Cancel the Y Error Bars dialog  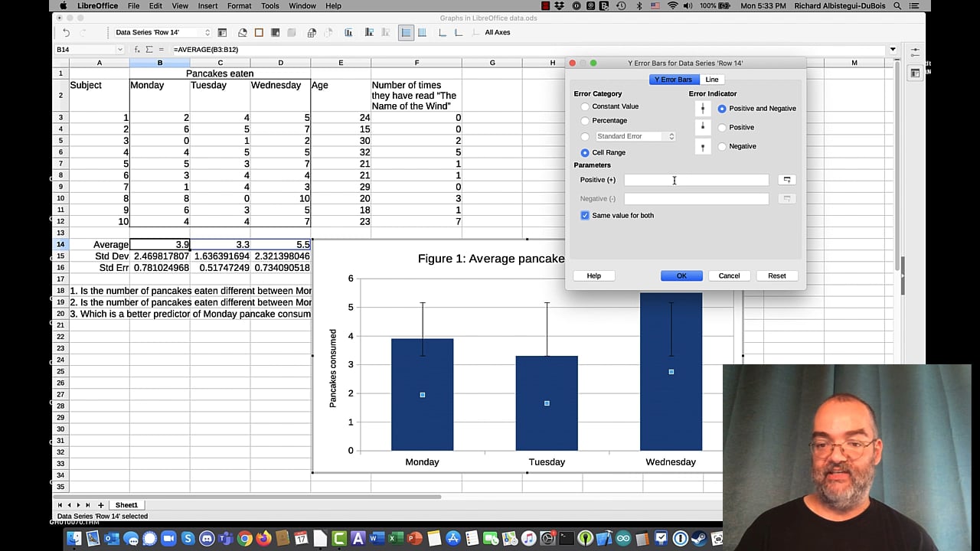click(729, 276)
